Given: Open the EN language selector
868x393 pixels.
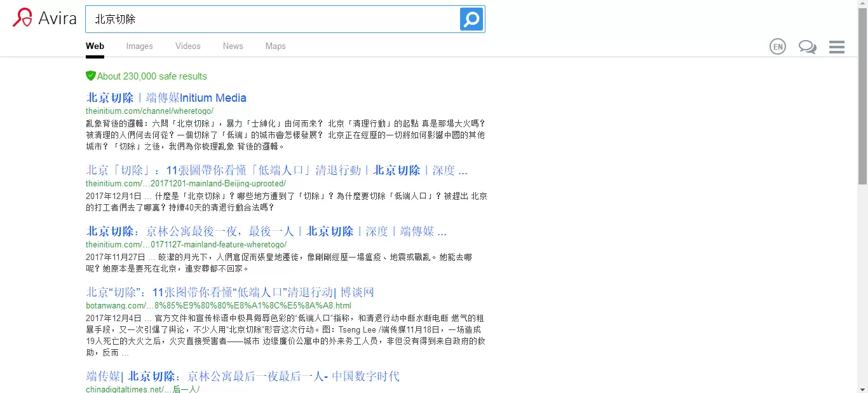Looking at the screenshot, I should coord(777,46).
